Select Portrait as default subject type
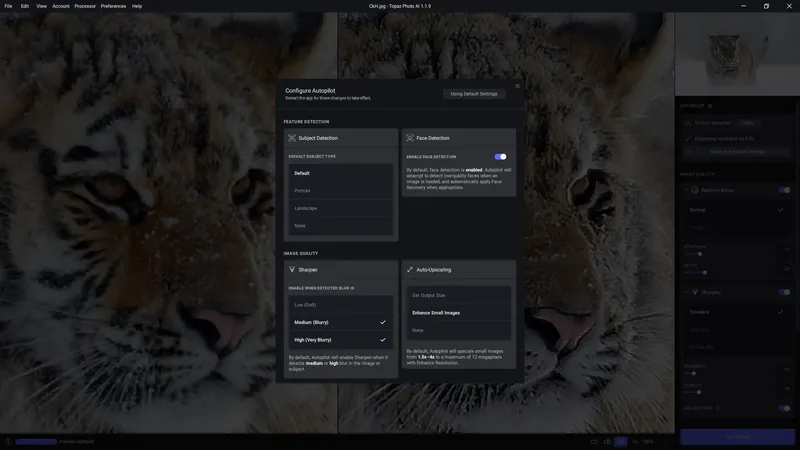 click(x=341, y=190)
